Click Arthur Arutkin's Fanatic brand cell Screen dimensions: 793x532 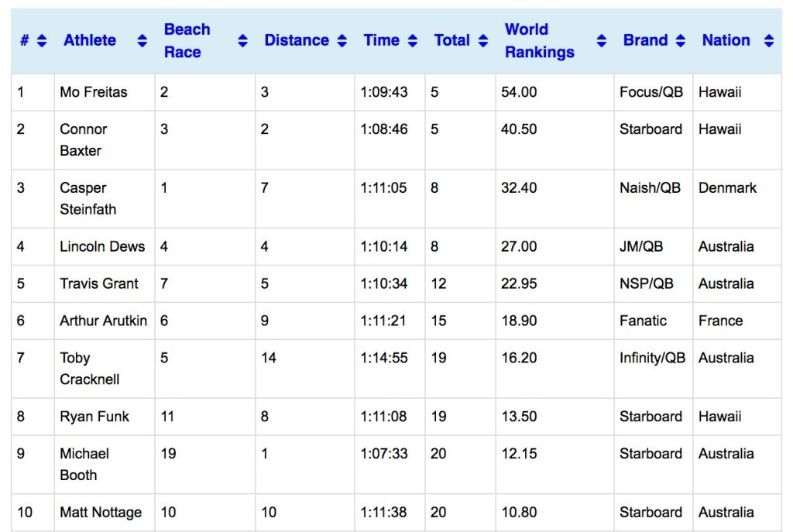(x=643, y=321)
